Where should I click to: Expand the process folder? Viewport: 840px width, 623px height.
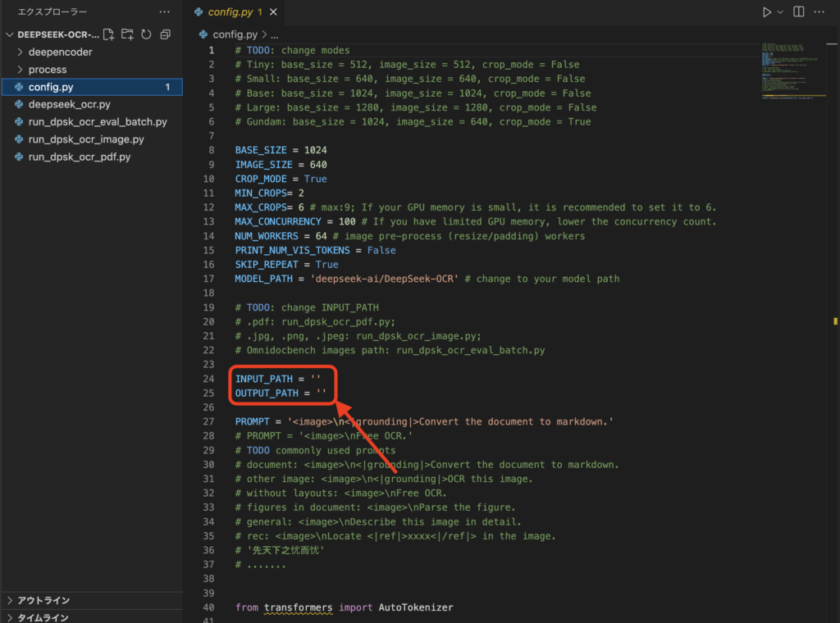(x=48, y=70)
